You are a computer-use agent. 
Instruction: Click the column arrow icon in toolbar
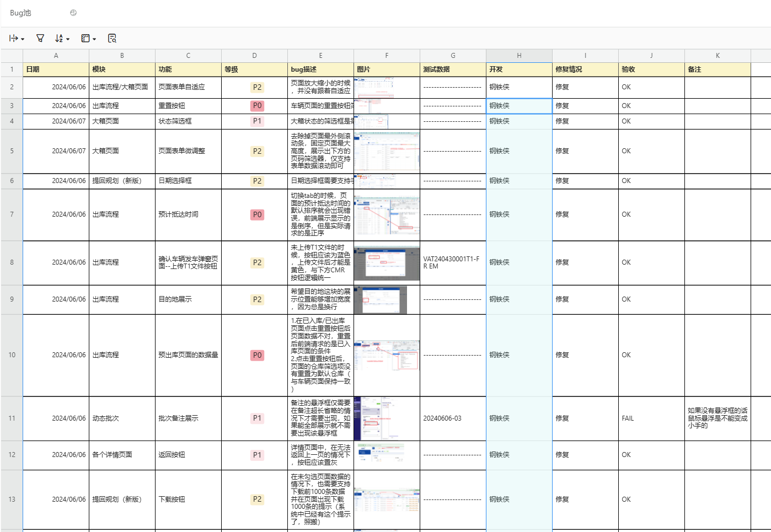13,38
